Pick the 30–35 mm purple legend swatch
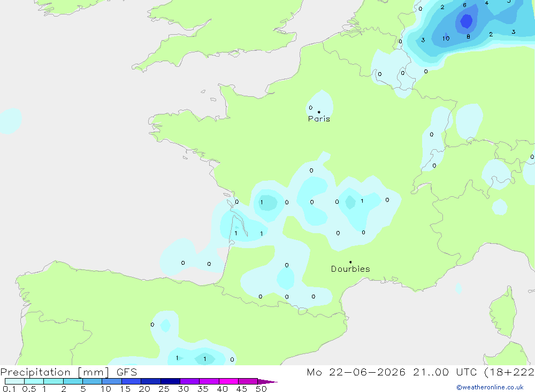Screen dimensions: 535x392 point(190,381)
